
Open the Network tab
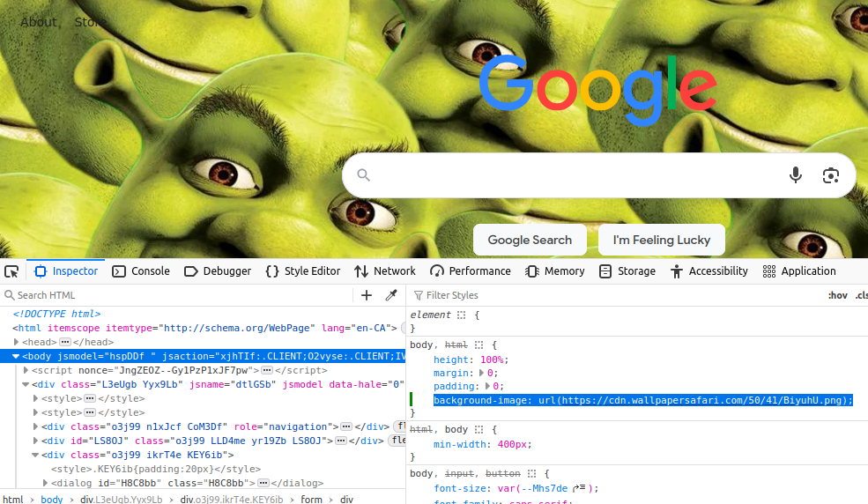click(x=385, y=271)
